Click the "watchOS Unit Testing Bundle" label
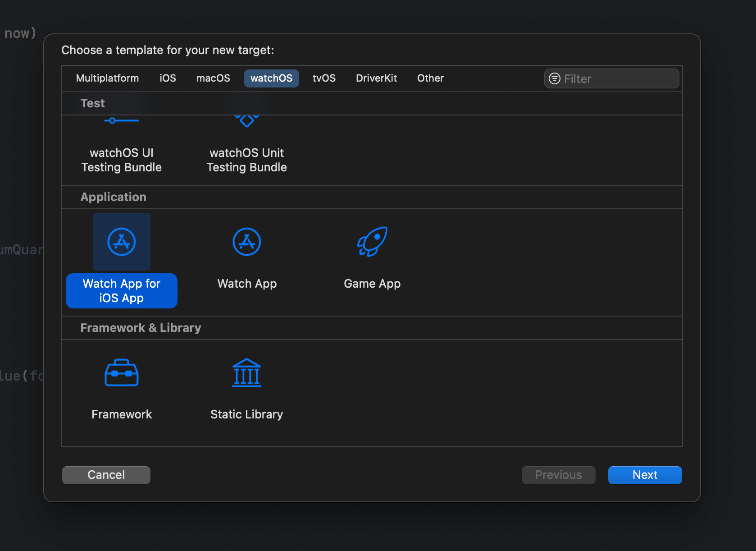 pyautogui.click(x=247, y=160)
